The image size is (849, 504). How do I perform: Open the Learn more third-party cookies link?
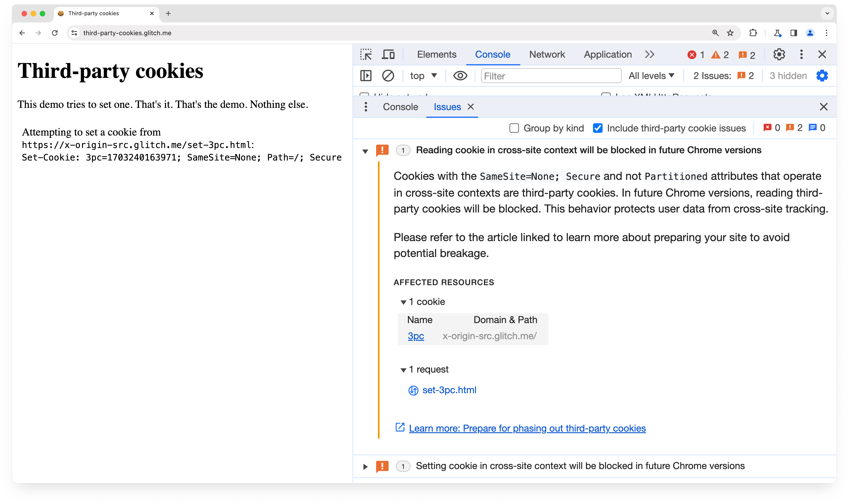point(527,428)
